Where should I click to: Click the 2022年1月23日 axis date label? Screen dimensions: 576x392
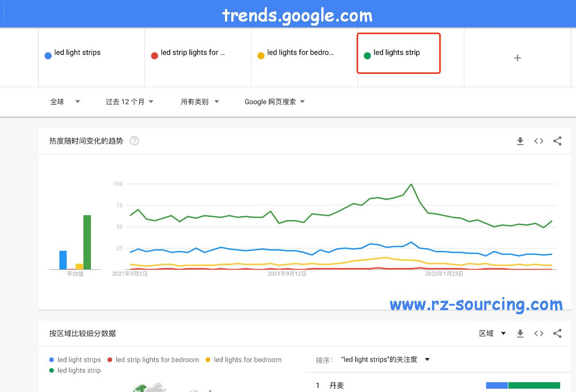[445, 273]
